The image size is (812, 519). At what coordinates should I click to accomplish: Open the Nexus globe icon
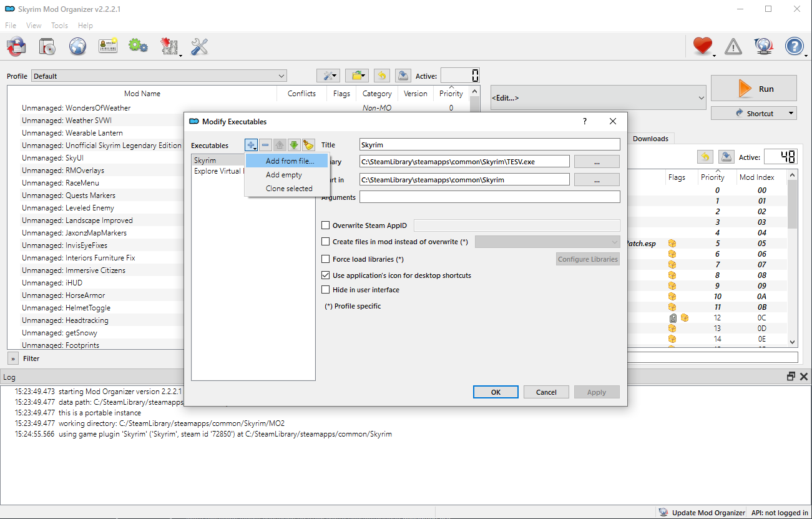pyautogui.click(x=77, y=46)
